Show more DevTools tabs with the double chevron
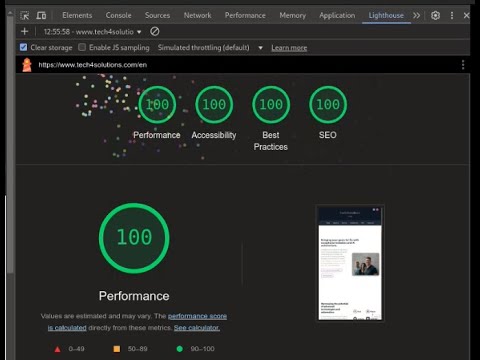480x360 pixels. coord(416,15)
